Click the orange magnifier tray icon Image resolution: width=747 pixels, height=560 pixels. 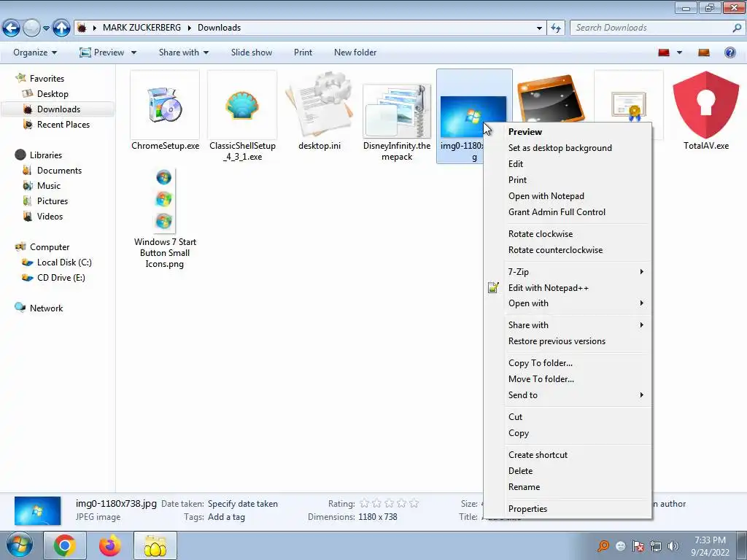click(x=603, y=545)
